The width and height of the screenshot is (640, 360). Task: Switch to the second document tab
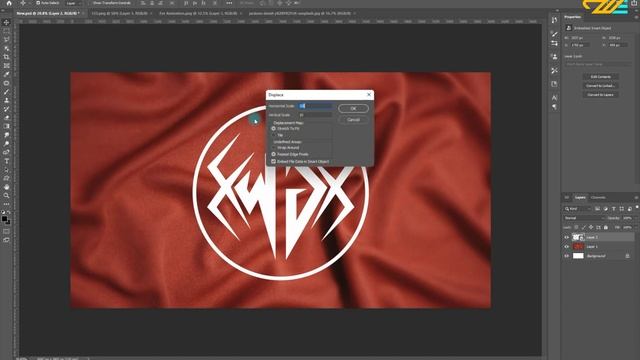tap(119, 13)
